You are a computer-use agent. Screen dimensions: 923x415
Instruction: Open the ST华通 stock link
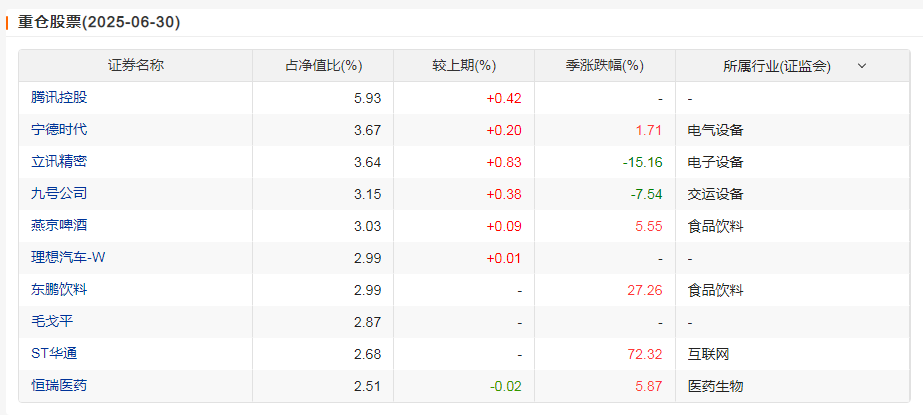(54, 354)
